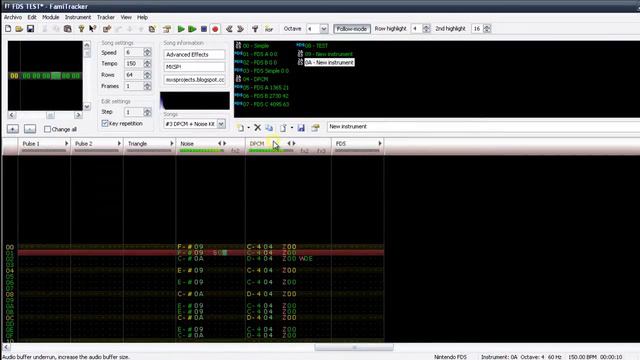Adjust the Speed spinner arrows
This screenshot has width=640, height=360.
click(147, 52)
